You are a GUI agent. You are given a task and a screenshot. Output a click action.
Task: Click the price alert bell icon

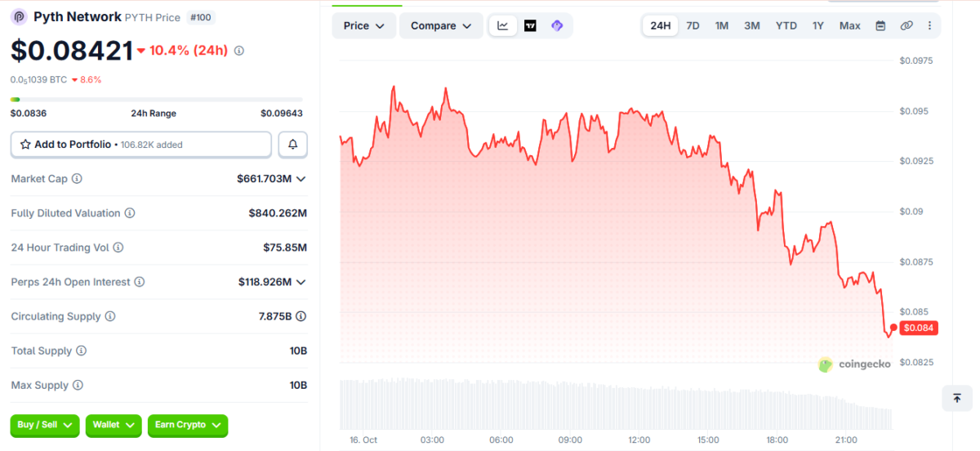click(x=293, y=145)
